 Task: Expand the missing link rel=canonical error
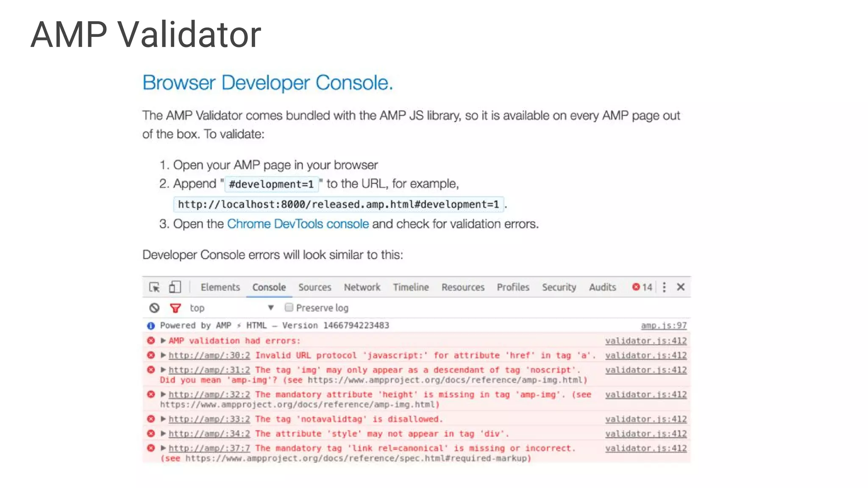(x=163, y=448)
